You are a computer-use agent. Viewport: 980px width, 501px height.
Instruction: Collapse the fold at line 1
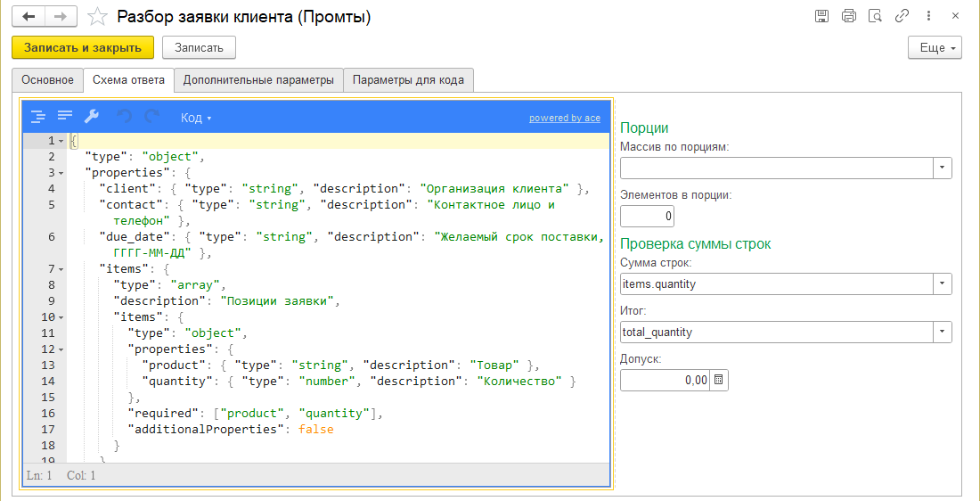(61, 141)
